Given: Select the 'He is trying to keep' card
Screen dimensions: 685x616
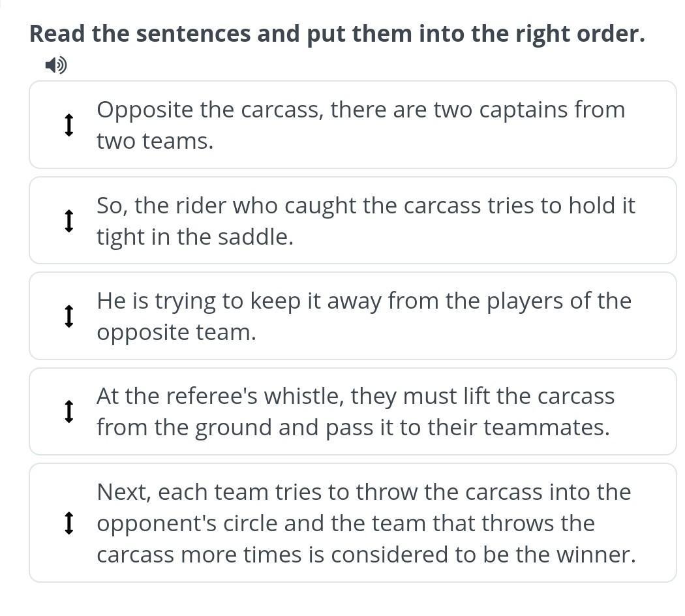Looking at the screenshot, I should coord(352,316).
